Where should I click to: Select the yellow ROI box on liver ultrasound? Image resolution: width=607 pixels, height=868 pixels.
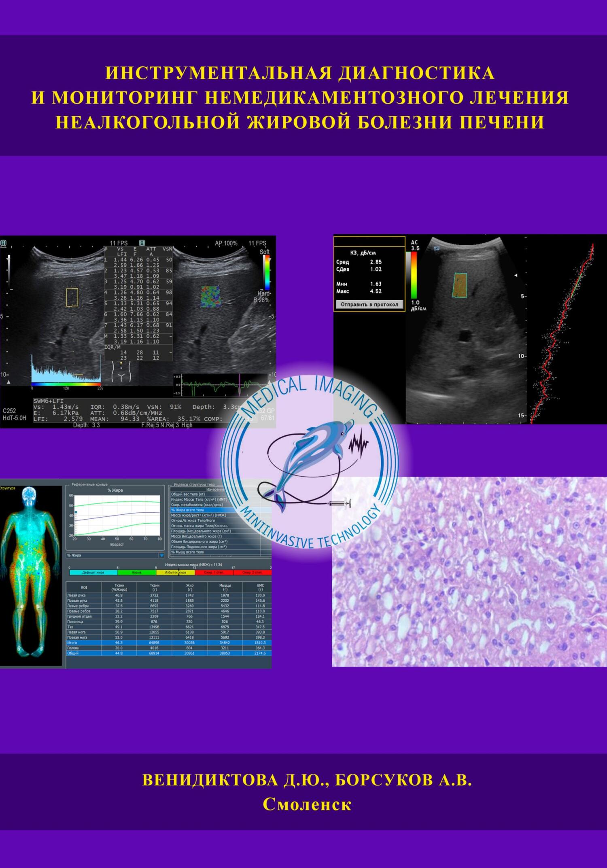[x=72, y=297]
